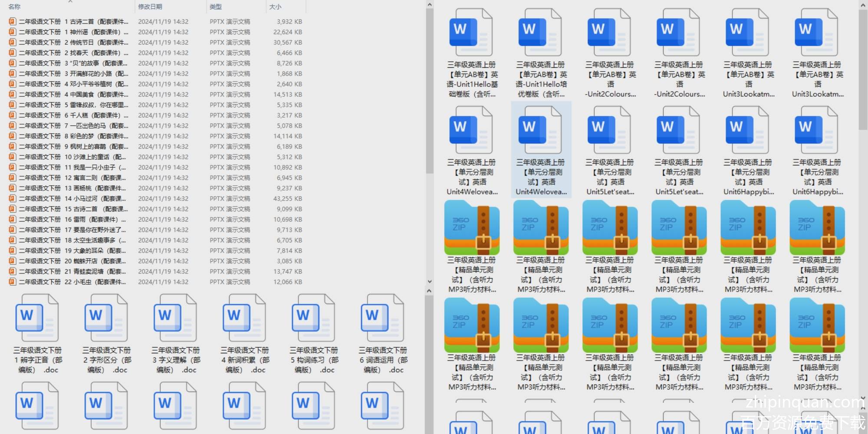Sort files by the 名称 column header
868x434 pixels.
click(14, 7)
